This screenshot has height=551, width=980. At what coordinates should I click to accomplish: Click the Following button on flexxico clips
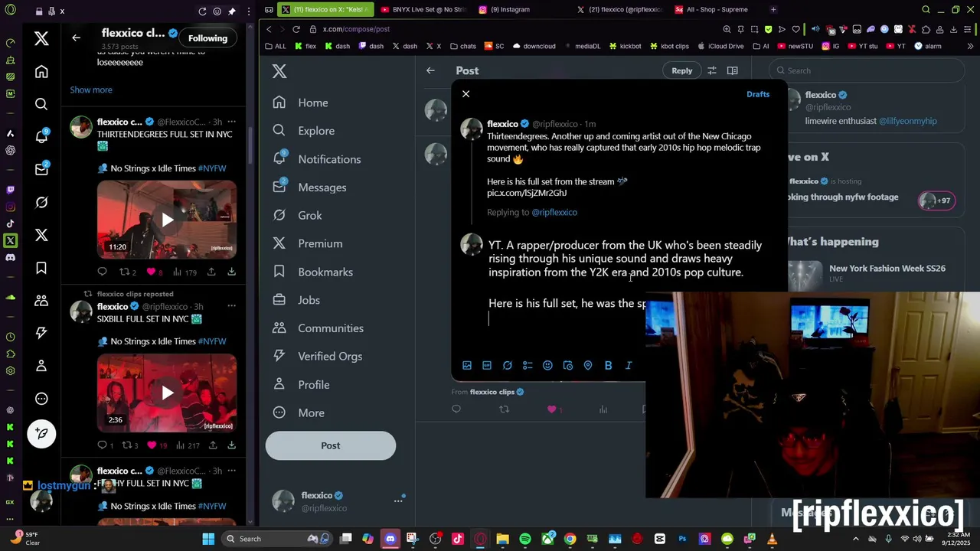click(208, 38)
